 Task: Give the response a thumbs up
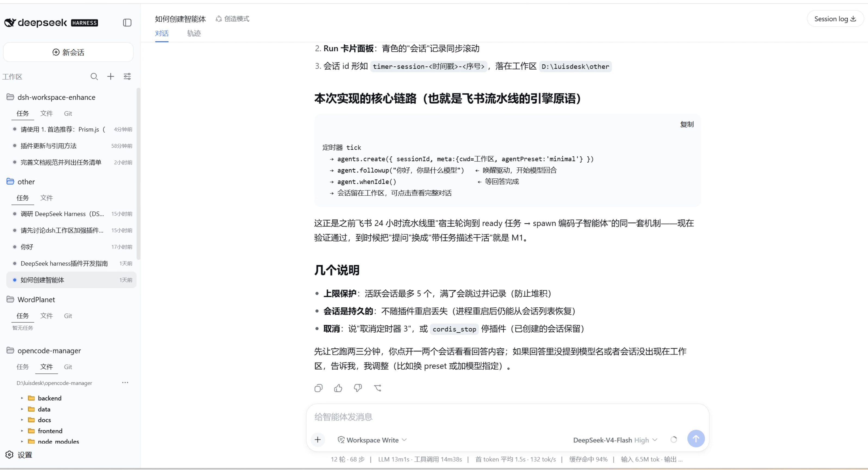coord(338,388)
